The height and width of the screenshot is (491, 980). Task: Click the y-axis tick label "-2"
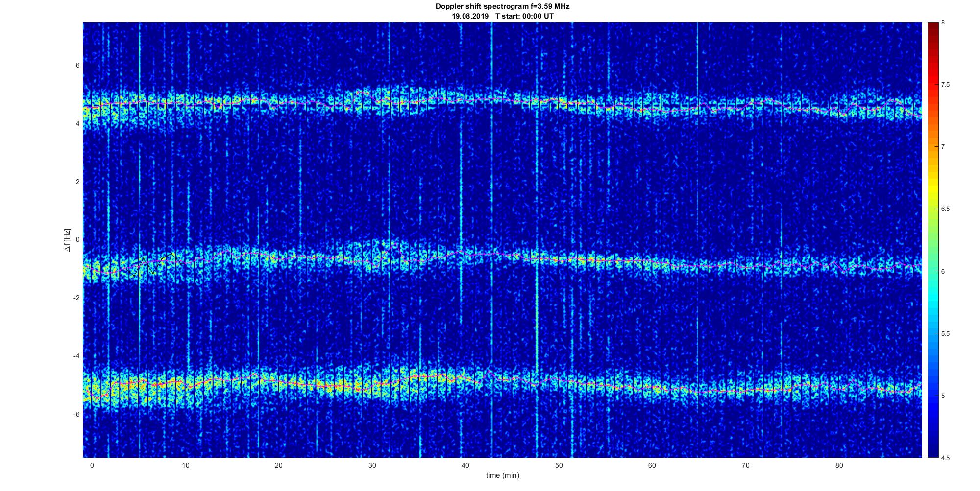coord(76,298)
